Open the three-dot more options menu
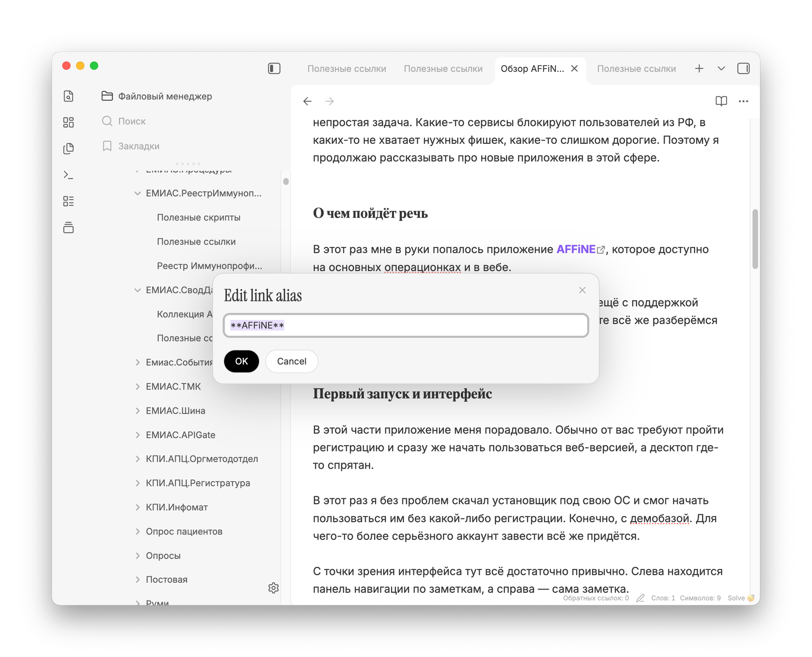Screen dimensions: 812x657 [743, 101]
